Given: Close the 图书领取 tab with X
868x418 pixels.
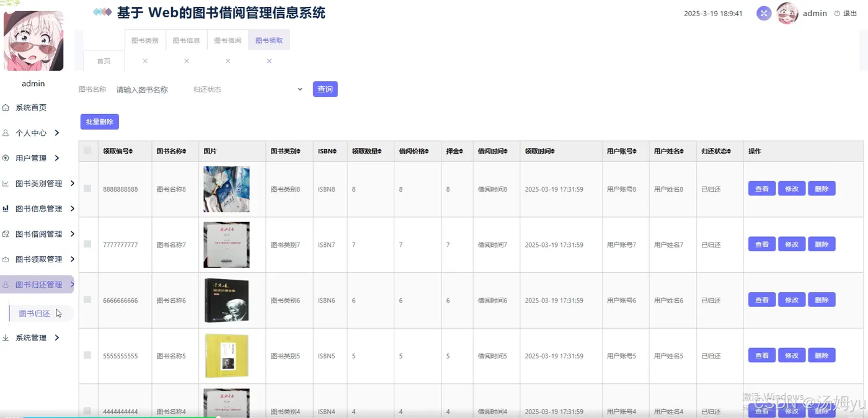Looking at the screenshot, I should [x=269, y=61].
